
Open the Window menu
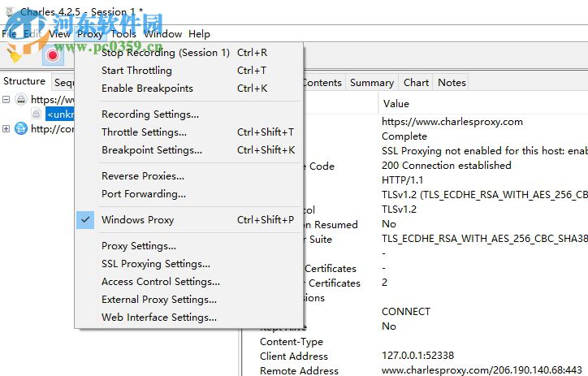[163, 34]
